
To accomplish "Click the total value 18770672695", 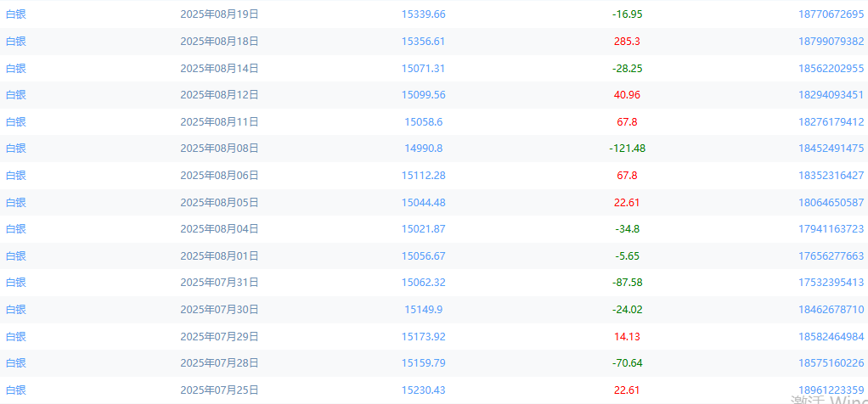I will click(x=831, y=14).
